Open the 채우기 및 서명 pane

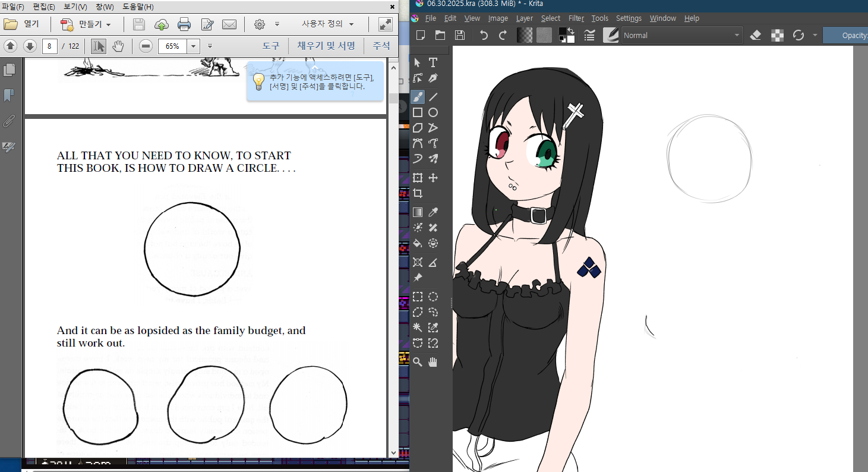pyautogui.click(x=326, y=46)
